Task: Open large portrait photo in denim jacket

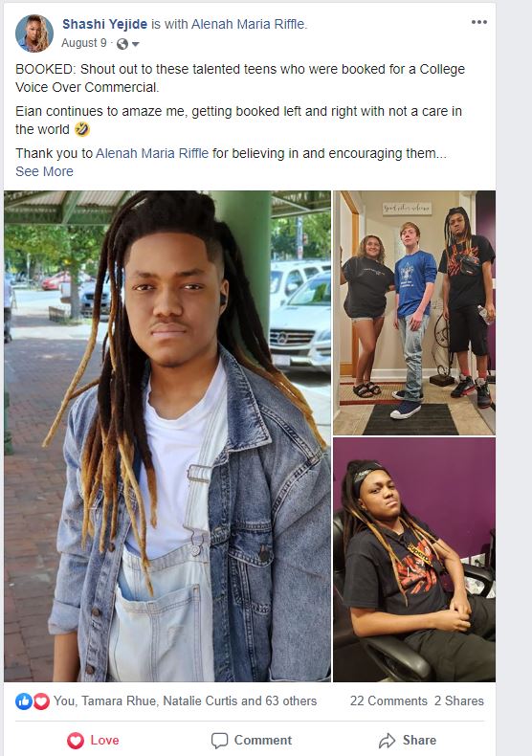Action: pos(167,435)
